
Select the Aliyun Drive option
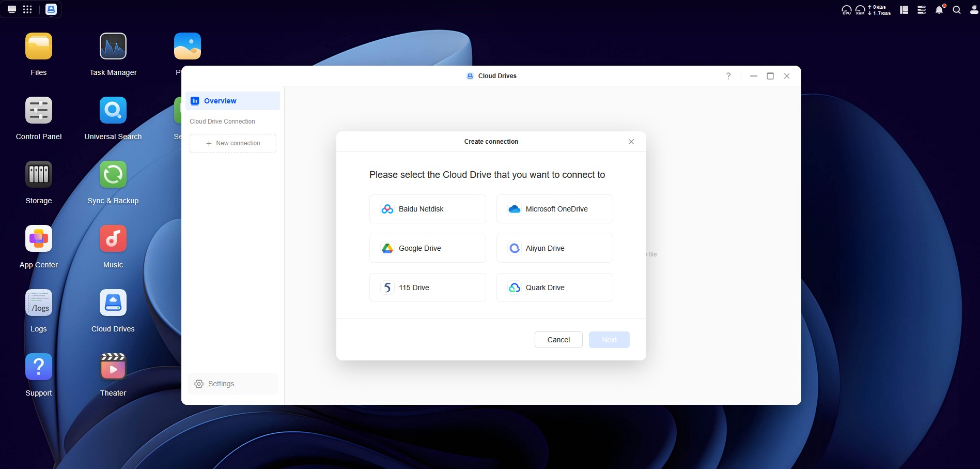[554, 248]
